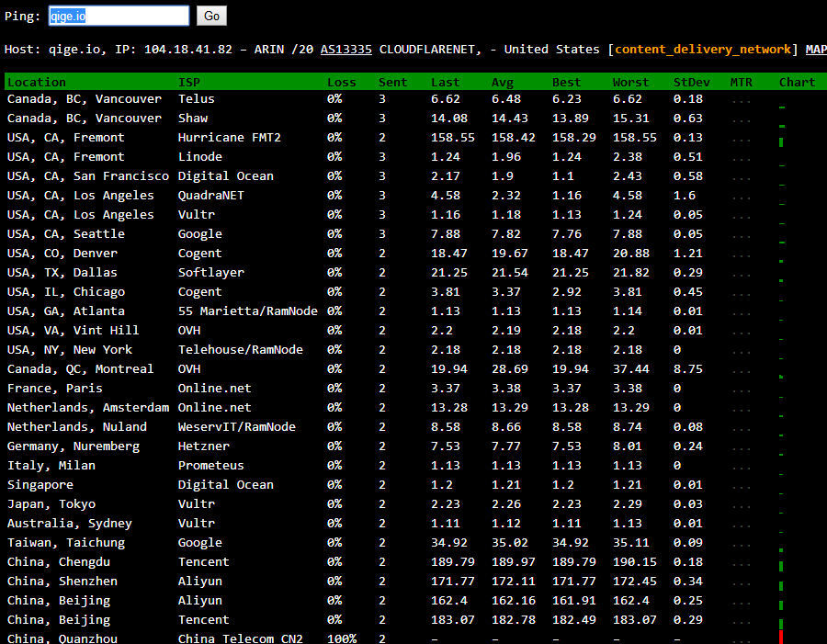Select 'Italy, Milan' location
This screenshot has width=827, height=644.
(51, 466)
